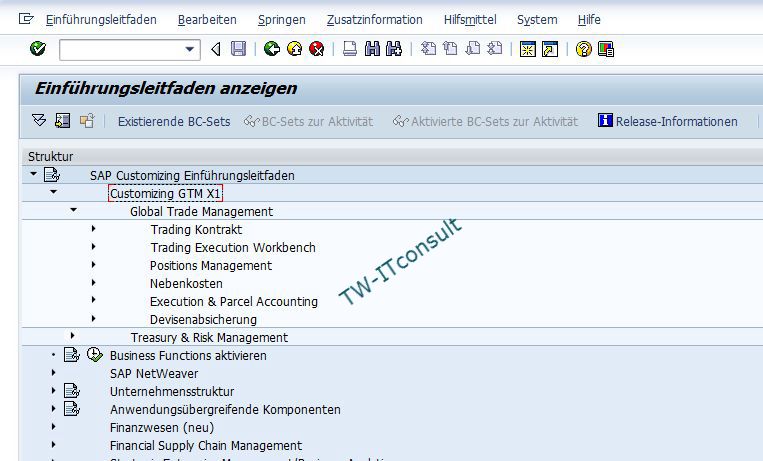The height and width of the screenshot is (461, 763).
Task: Open the Hilfsmittel menu
Action: (470, 19)
